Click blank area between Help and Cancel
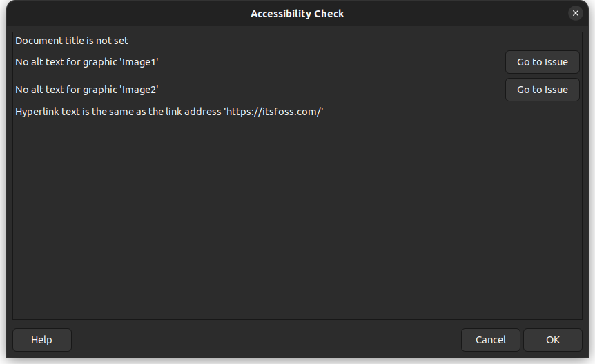The height and width of the screenshot is (364, 595). [x=266, y=340]
